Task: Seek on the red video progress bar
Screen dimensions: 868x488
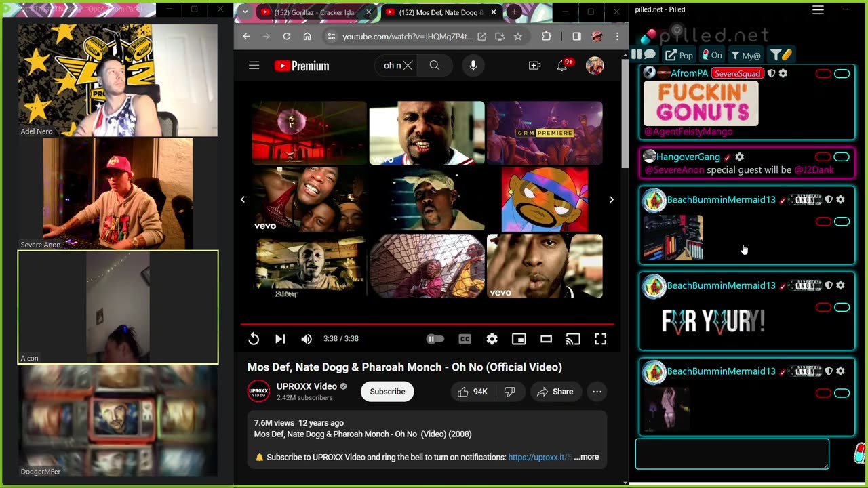Action: [x=427, y=325]
